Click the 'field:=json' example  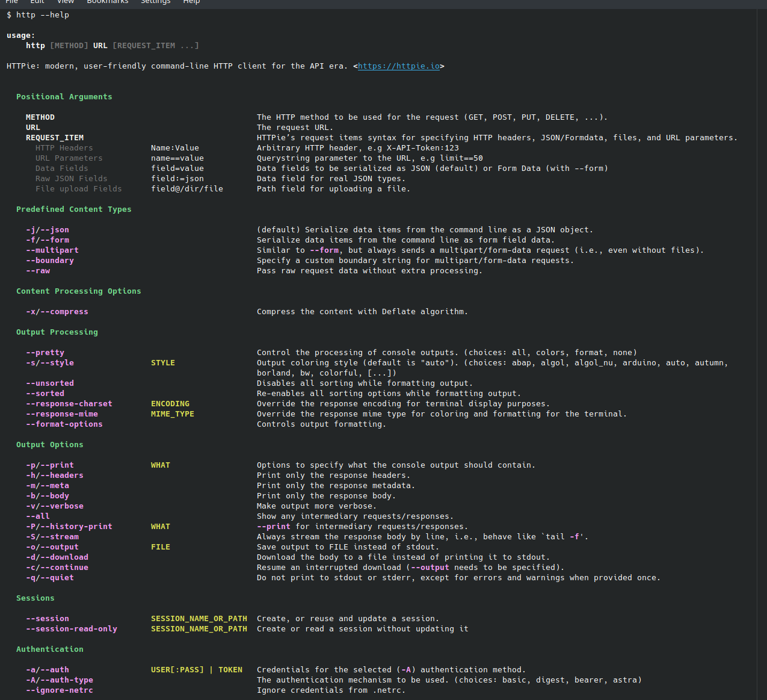pos(177,179)
